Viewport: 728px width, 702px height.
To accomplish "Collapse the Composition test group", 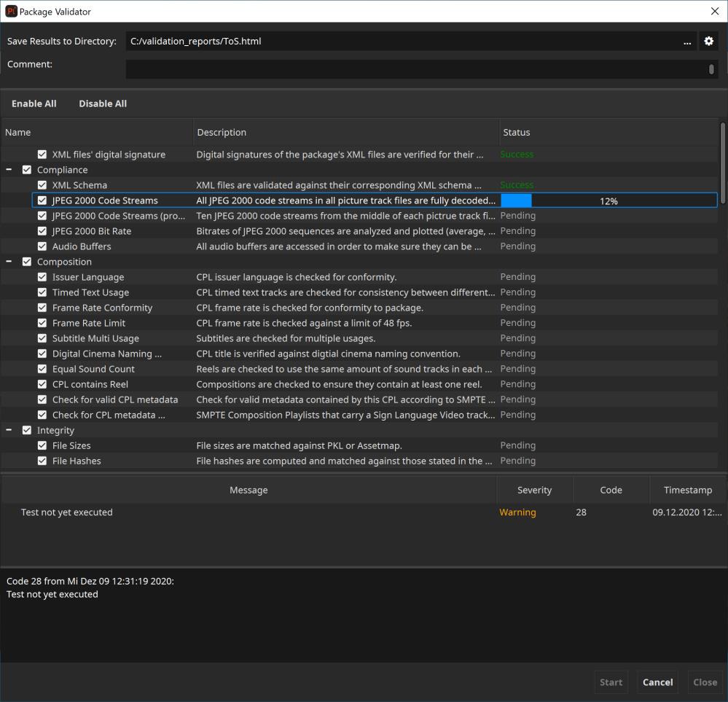I will 9,262.
